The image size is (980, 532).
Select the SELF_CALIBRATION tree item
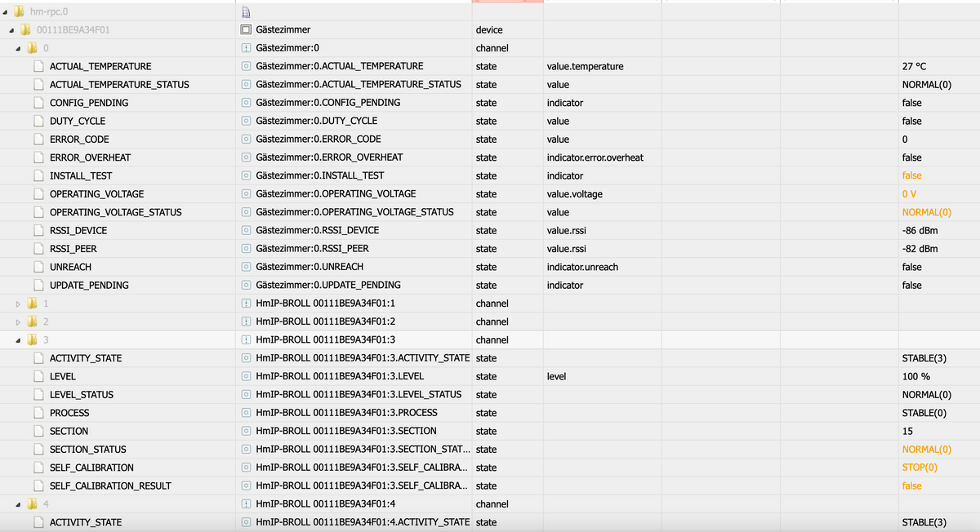point(91,468)
